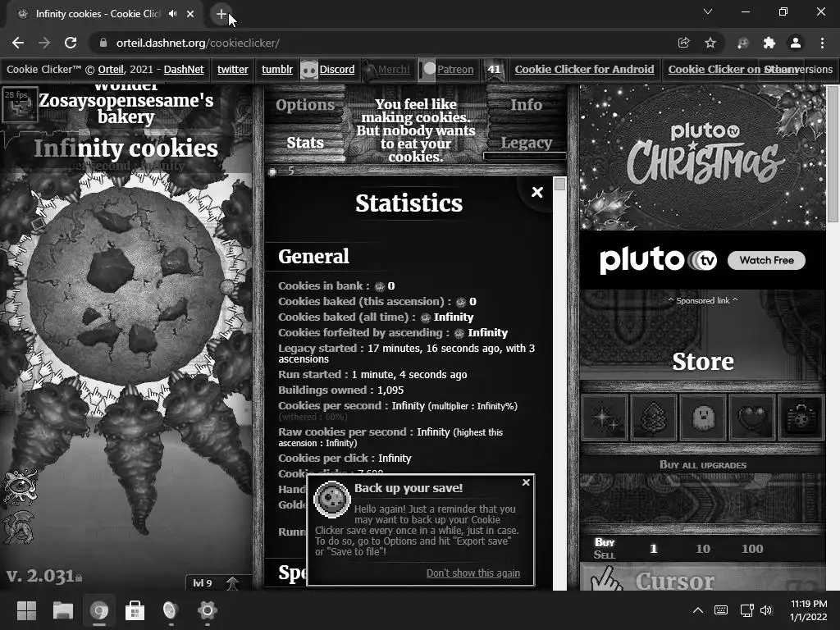Click the address bar URL
The height and width of the screenshot is (630, 840).
coord(198,43)
